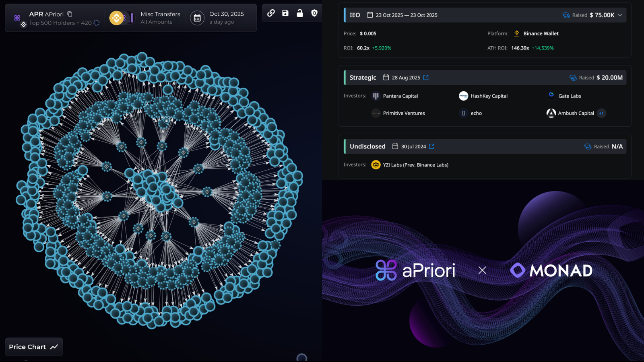Click the YZi Labs logo

(x=376, y=165)
